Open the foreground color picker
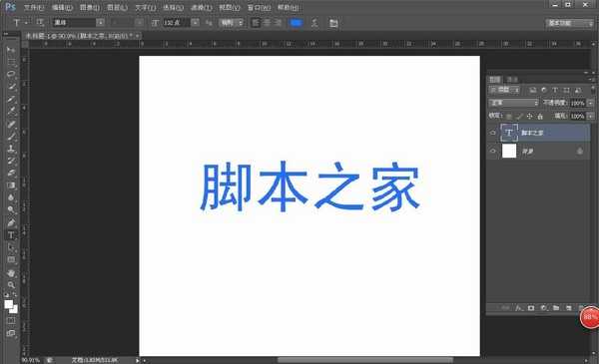 (x=8, y=304)
